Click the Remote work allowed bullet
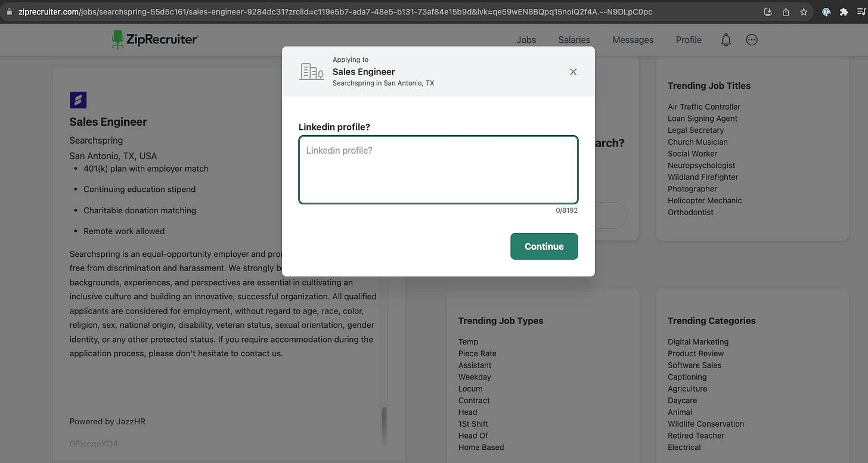Image resolution: width=868 pixels, height=463 pixels. click(124, 231)
